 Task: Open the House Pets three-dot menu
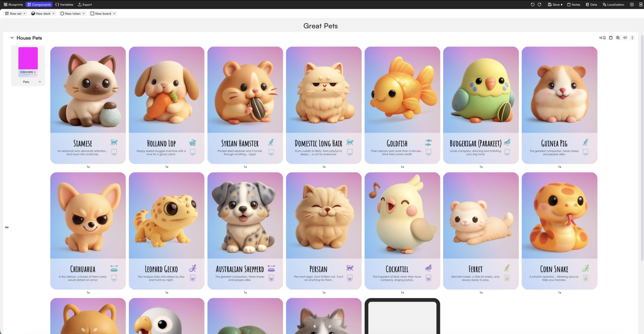[632, 38]
